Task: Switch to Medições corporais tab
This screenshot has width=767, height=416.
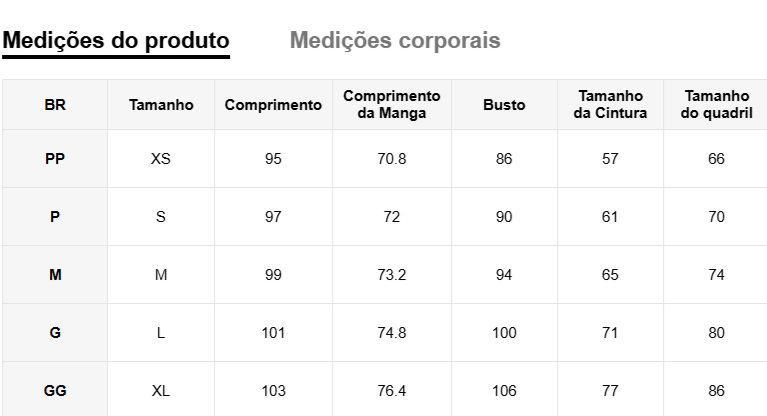Action: click(x=395, y=41)
